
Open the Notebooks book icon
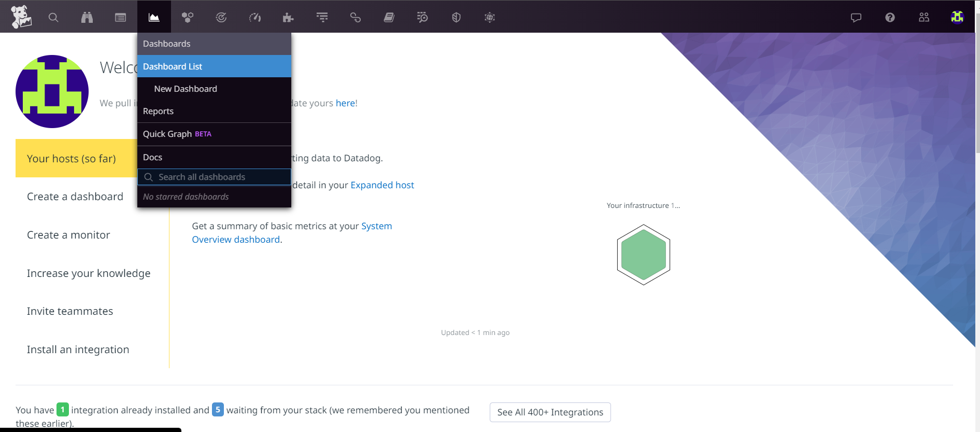(389, 18)
